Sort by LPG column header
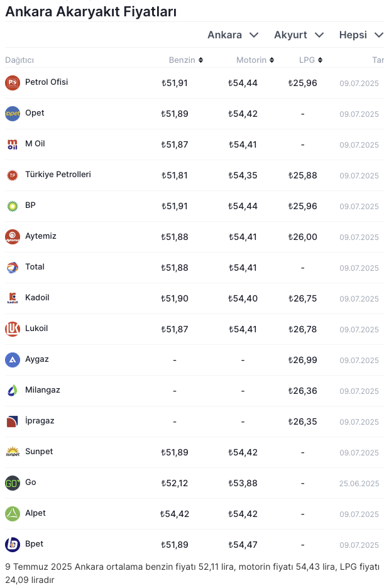 (x=310, y=60)
